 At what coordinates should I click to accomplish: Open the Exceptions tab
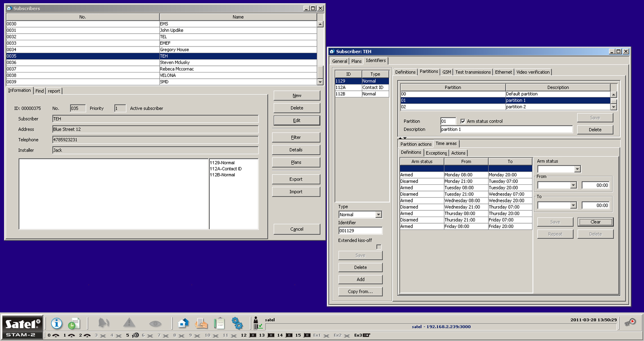436,153
